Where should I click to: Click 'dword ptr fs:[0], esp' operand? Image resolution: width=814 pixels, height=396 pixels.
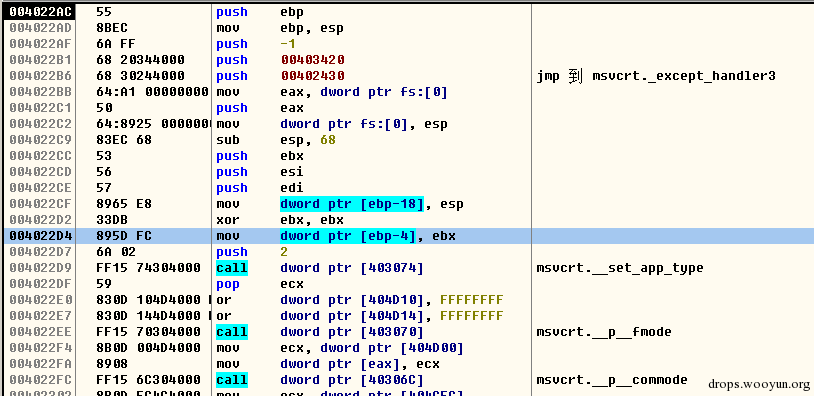click(x=364, y=124)
